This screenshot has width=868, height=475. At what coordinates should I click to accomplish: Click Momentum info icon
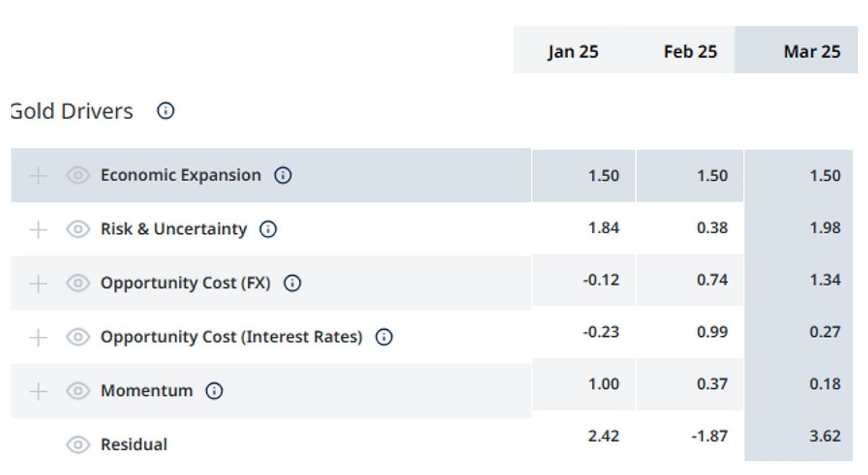click(x=214, y=391)
